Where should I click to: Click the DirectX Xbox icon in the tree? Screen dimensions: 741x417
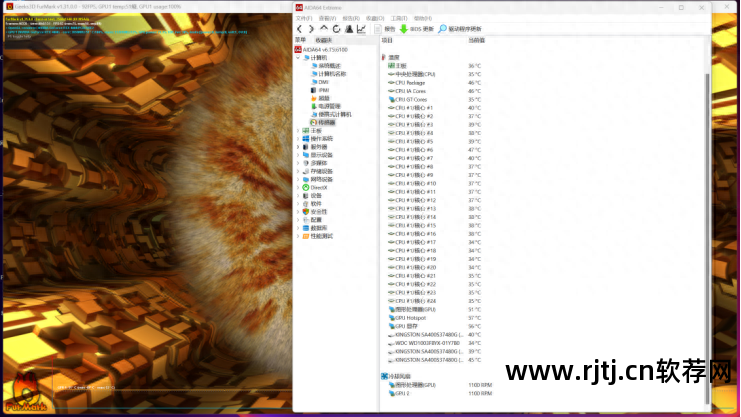coord(306,187)
